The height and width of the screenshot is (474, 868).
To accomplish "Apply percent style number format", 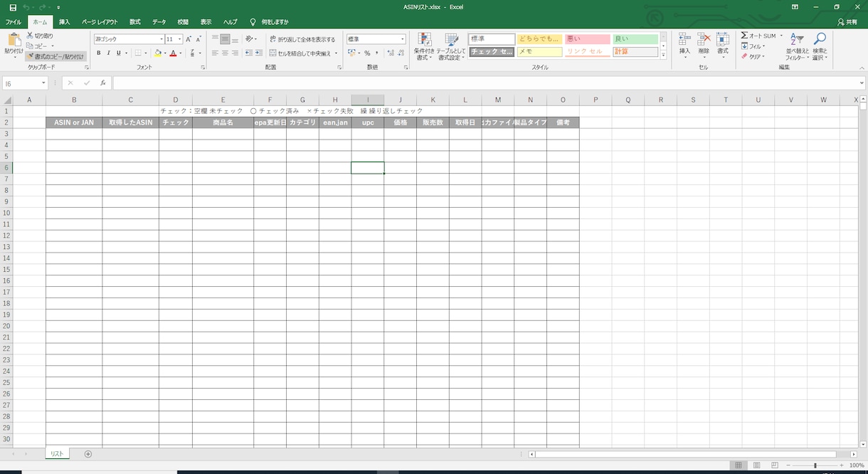I will click(367, 53).
